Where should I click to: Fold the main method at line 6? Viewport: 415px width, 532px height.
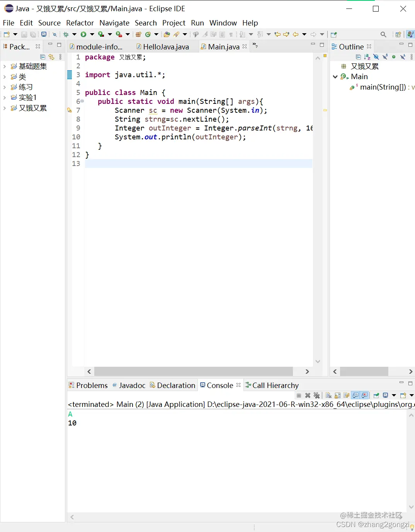pos(82,101)
